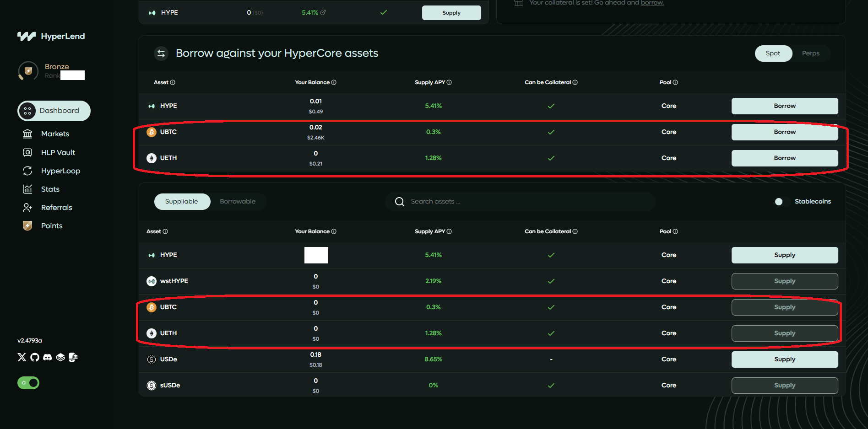Screen dimensions: 868x429
Task: Open Stats in the sidebar
Action: coord(41,189)
